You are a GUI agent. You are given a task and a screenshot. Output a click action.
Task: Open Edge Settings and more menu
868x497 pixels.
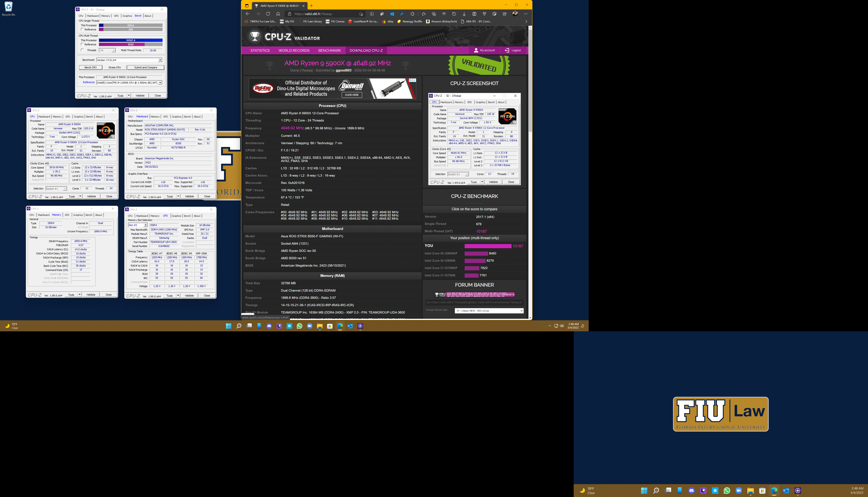pos(526,14)
